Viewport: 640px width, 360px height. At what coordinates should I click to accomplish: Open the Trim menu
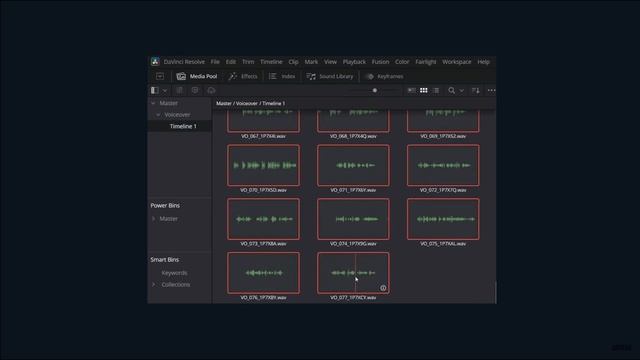pyautogui.click(x=248, y=62)
